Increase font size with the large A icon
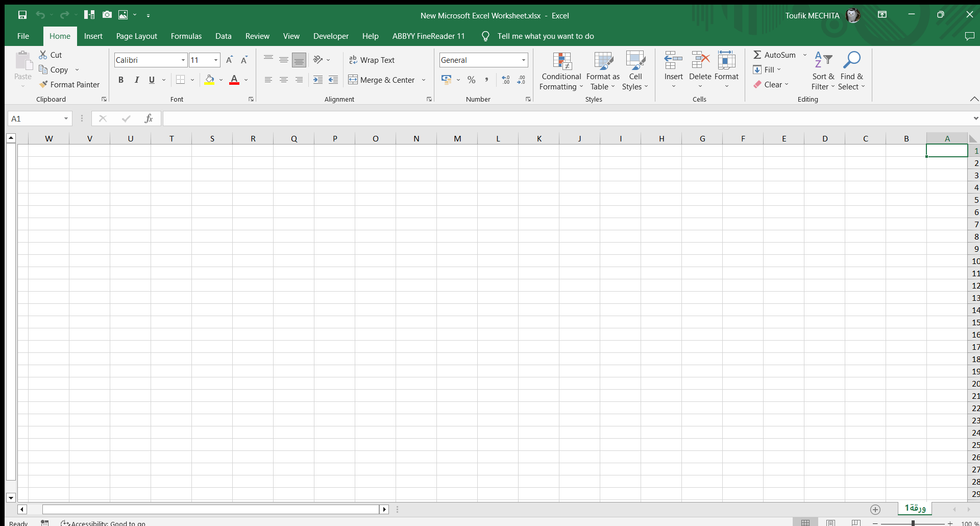The width and height of the screenshot is (980, 526). [x=229, y=60]
